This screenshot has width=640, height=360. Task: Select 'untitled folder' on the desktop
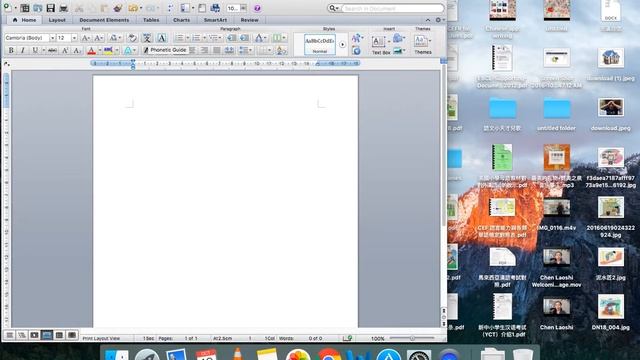pos(556,114)
